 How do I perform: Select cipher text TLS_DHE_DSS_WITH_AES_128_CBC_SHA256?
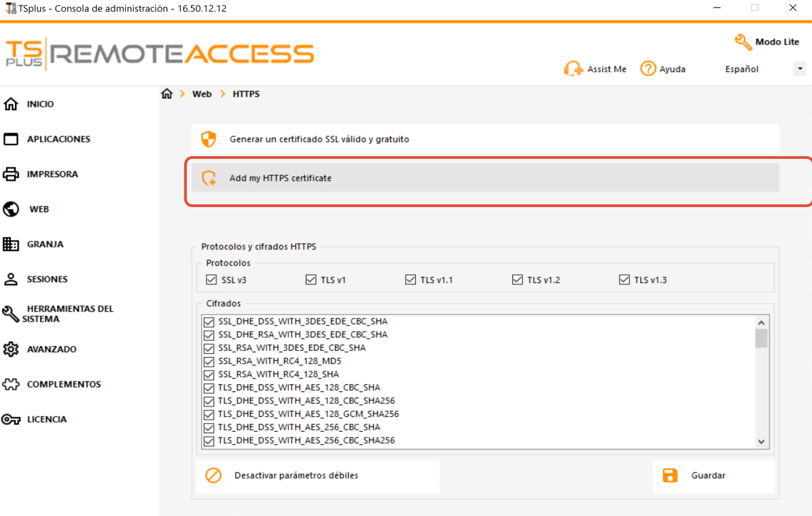coord(306,401)
